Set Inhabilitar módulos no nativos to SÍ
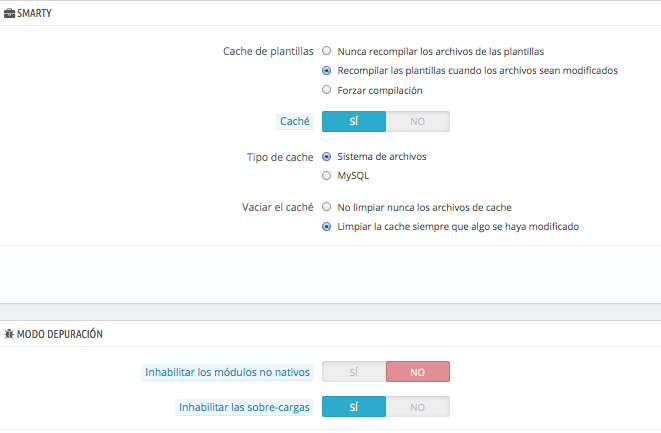This screenshot has height=433, width=661. 354,372
